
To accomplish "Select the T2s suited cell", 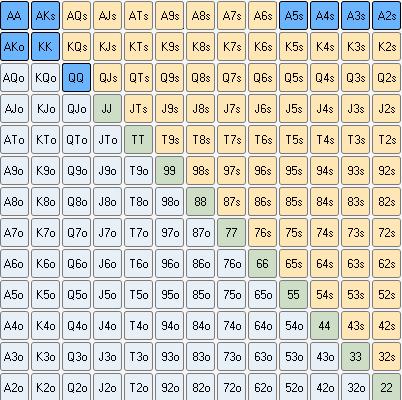I will (386, 139).
